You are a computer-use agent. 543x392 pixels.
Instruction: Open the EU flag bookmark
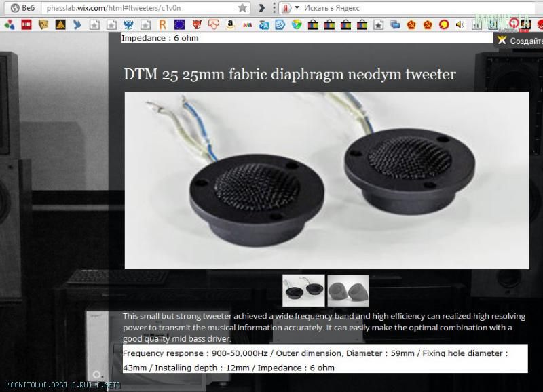pos(179,24)
